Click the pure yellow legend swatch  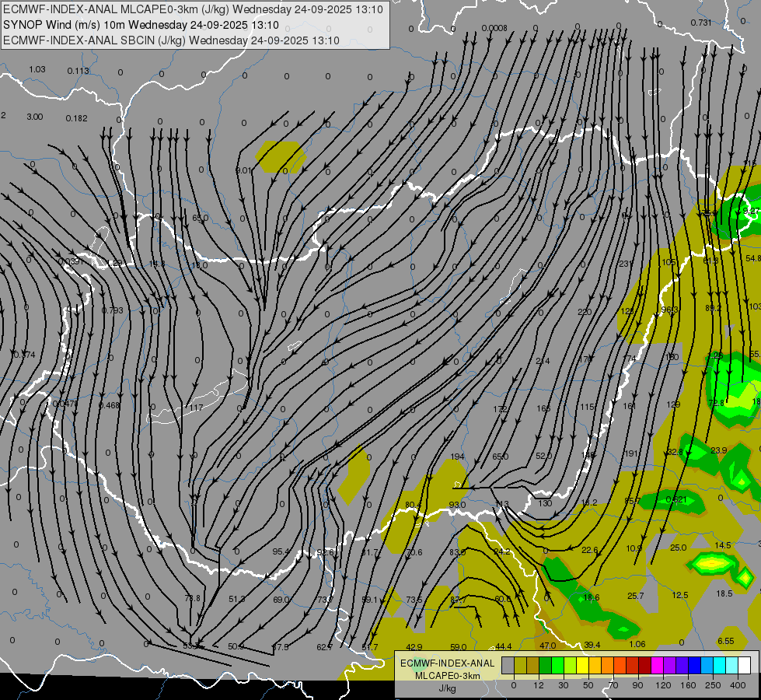click(582, 666)
